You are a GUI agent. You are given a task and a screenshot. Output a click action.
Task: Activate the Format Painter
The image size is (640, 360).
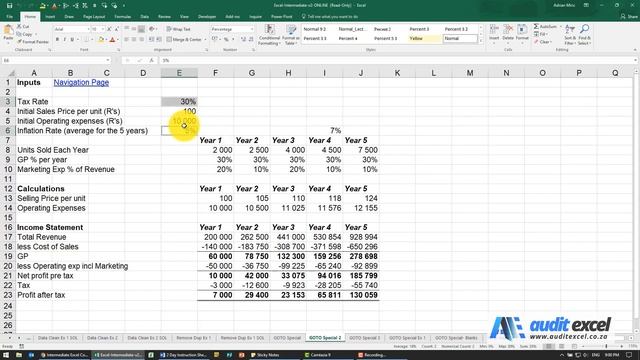(33, 42)
